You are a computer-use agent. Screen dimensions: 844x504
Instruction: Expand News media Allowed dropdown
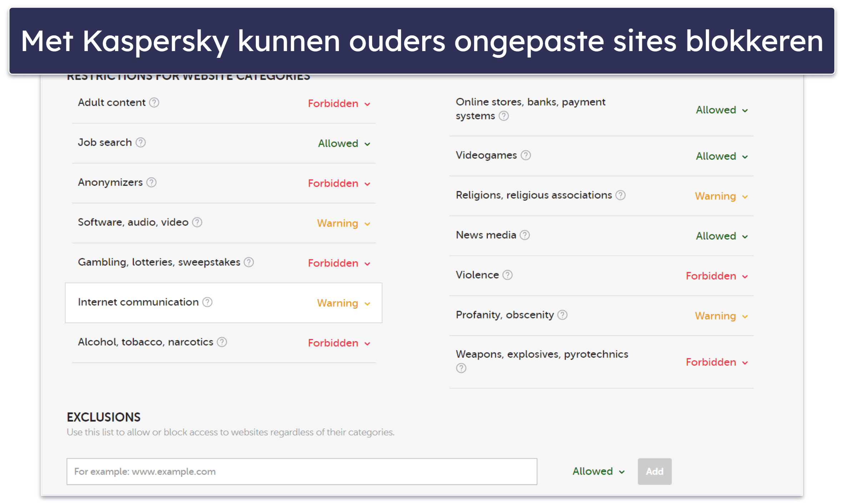pyautogui.click(x=722, y=236)
